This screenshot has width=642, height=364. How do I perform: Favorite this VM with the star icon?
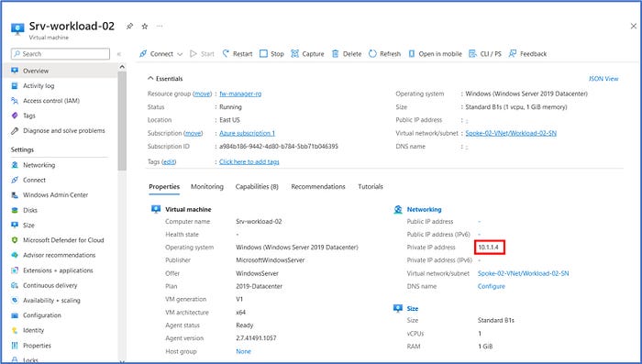(145, 27)
